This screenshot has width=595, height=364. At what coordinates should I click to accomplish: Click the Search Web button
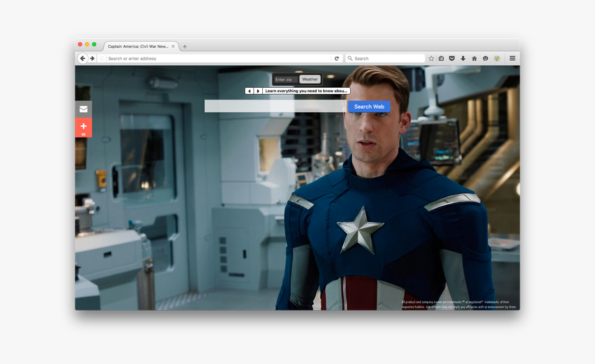pyautogui.click(x=369, y=107)
